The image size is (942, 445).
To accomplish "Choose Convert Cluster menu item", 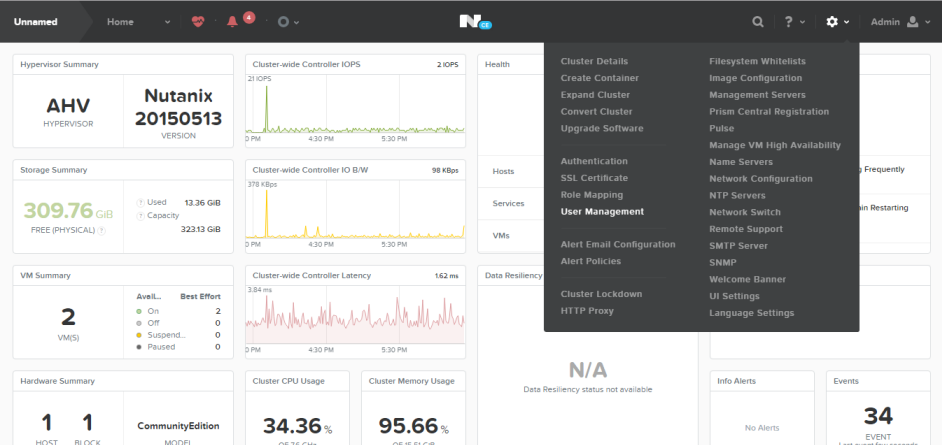I will pos(597,112).
